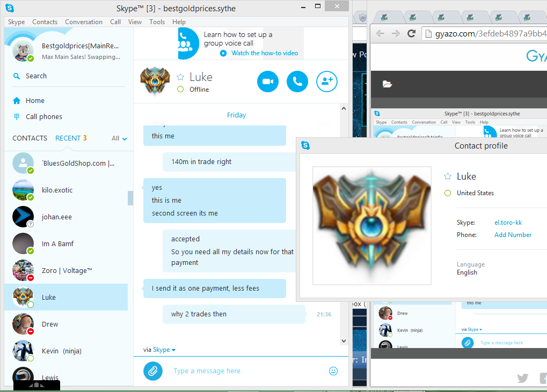
Task: Open the via Skype dropdown
Action: pyautogui.click(x=164, y=350)
